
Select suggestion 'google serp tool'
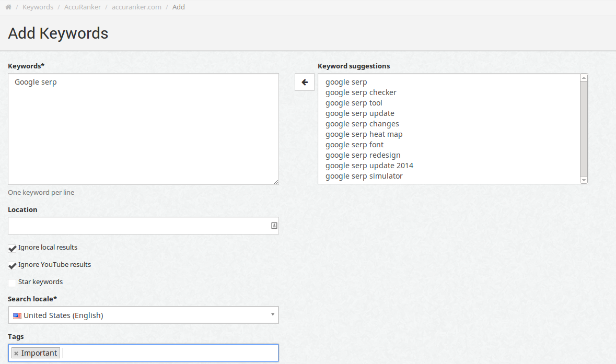(354, 103)
